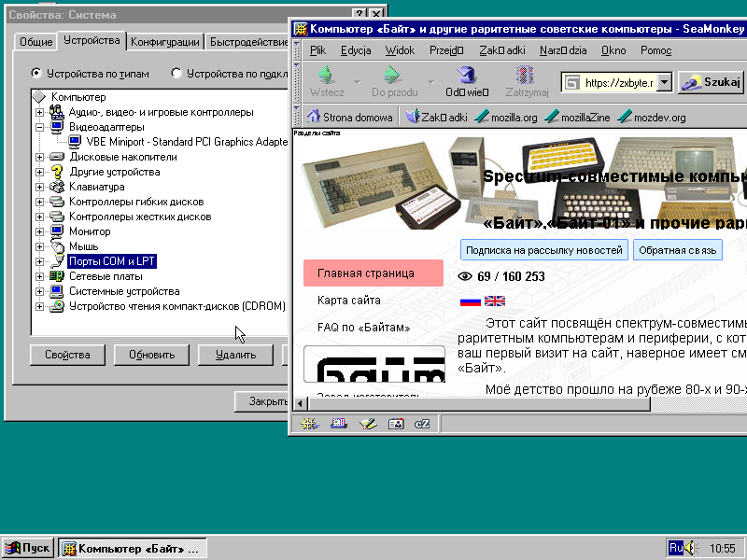
Task: Open Navigator from the component bar
Action: (309, 424)
